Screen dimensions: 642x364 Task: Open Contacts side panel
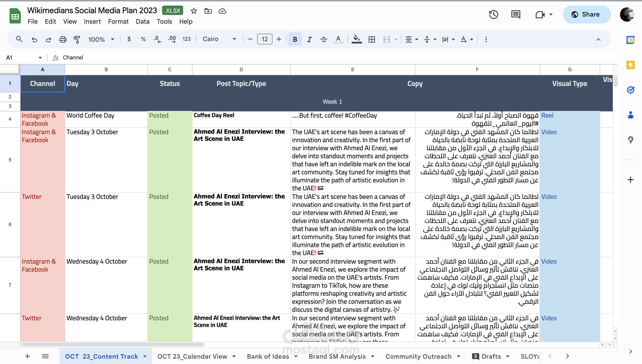coord(630,115)
